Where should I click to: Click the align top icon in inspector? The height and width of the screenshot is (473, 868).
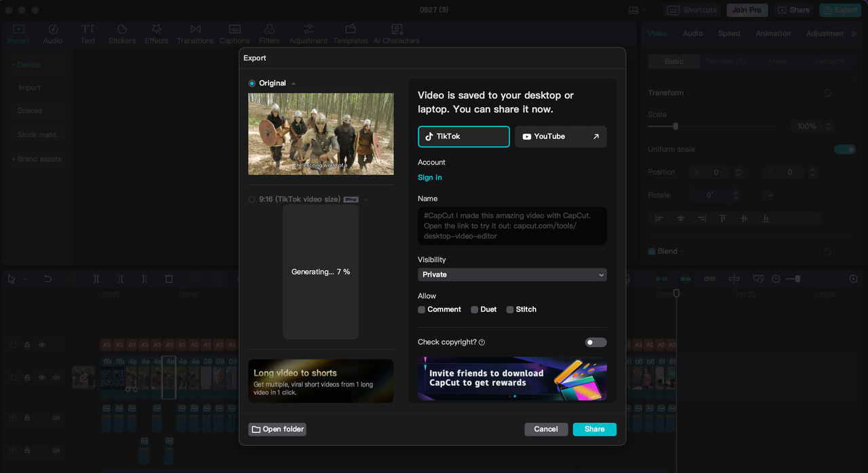723,218
